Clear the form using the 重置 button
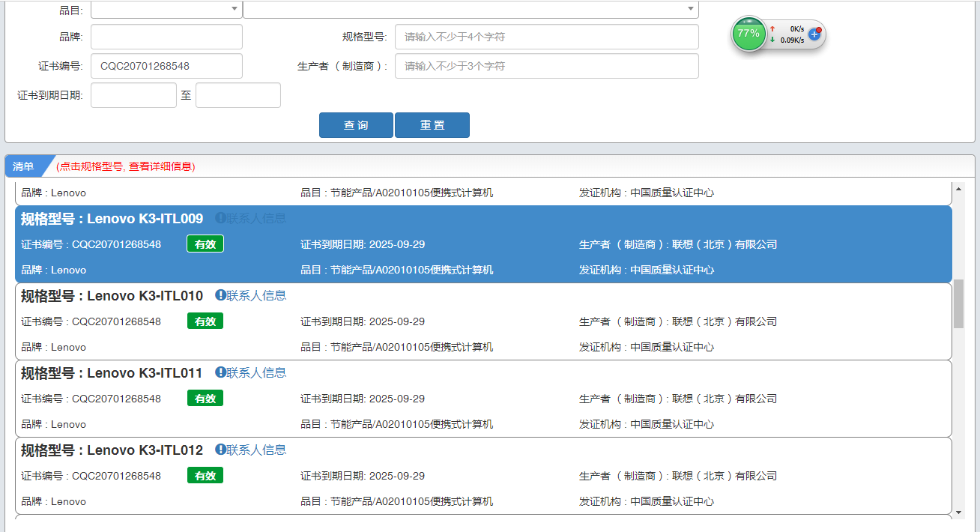The image size is (980, 532). 432,125
